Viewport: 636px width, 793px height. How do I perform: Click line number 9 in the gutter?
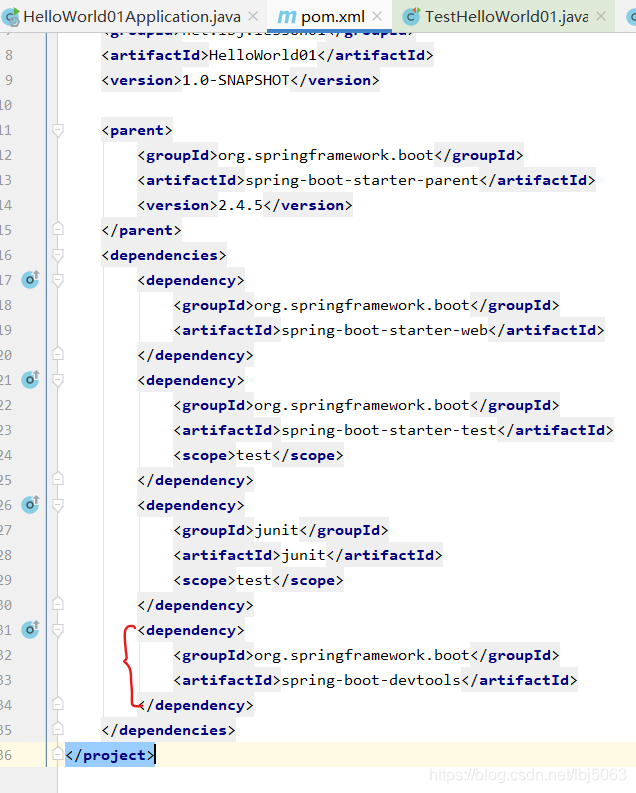(9, 80)
